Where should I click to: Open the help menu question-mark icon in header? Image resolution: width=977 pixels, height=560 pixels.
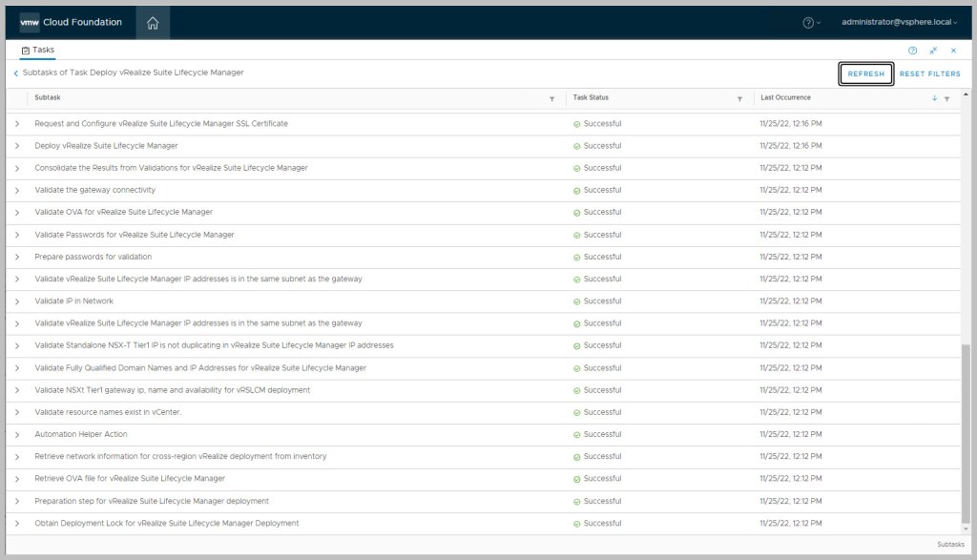[x=808, y=23]
